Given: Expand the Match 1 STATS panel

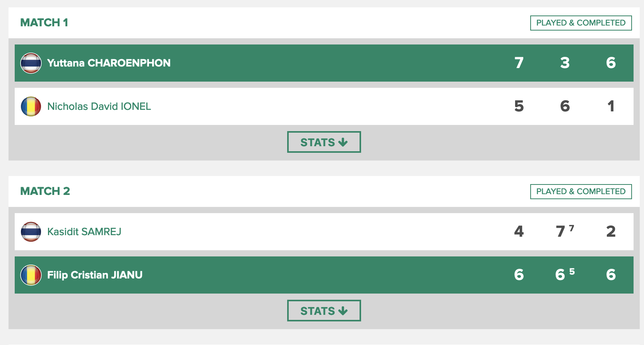Looking at the screenshot, I should click(x=324, y=142).
